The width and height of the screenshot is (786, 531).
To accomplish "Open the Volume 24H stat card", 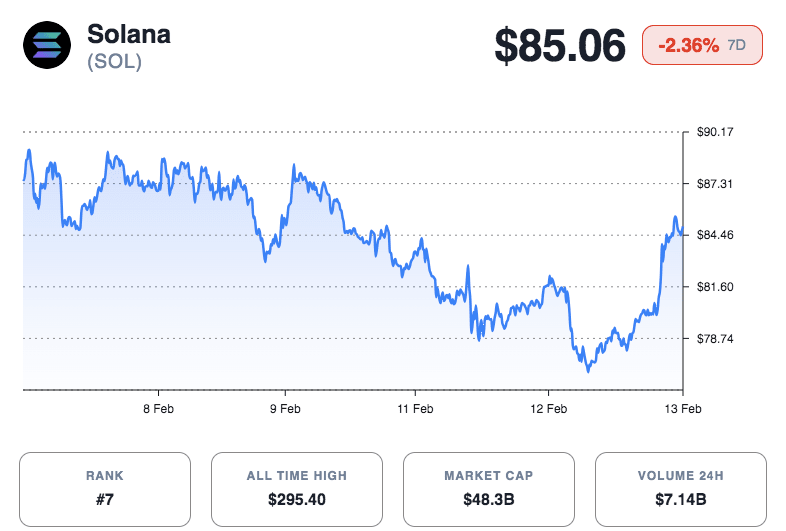I will pyautogui.click(x=681, y=489).
